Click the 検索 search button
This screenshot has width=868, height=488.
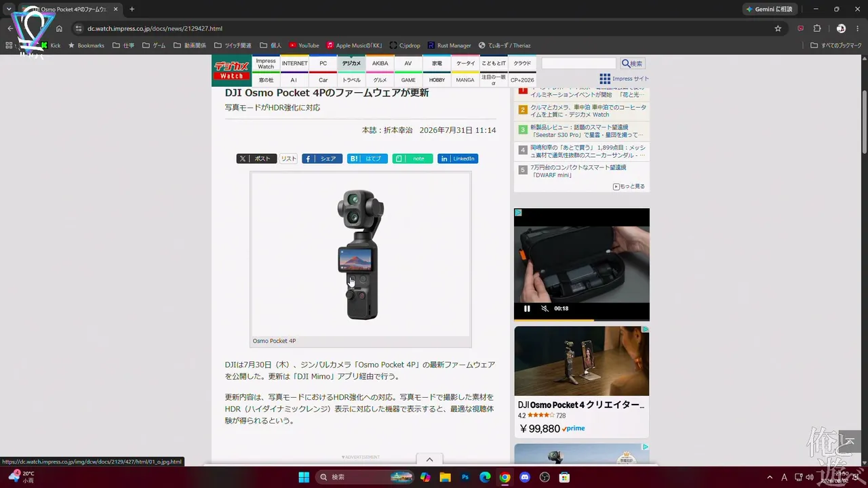(632, 63)
